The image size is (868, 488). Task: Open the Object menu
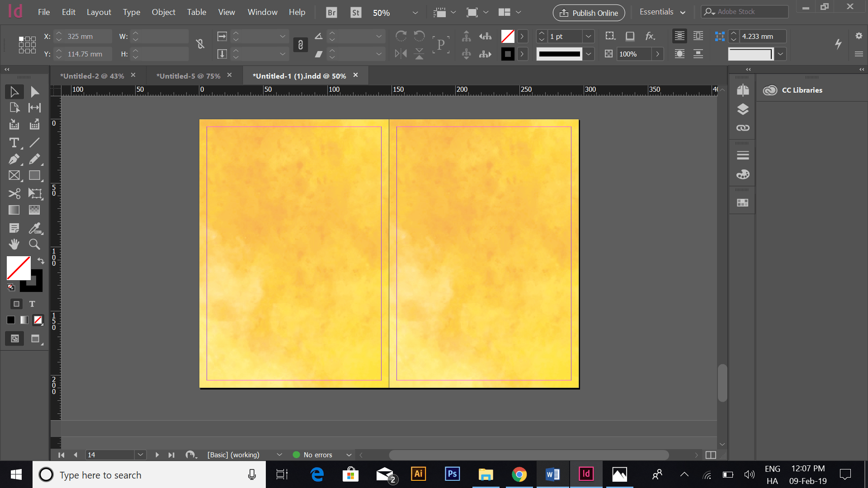pyautogui.click(x=163, y=12)
